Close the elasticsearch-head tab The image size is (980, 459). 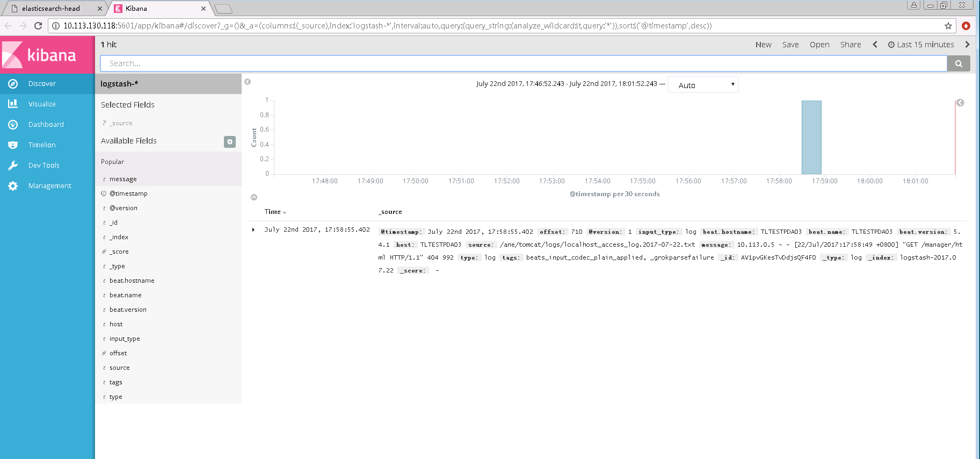(x=100, y=9)
